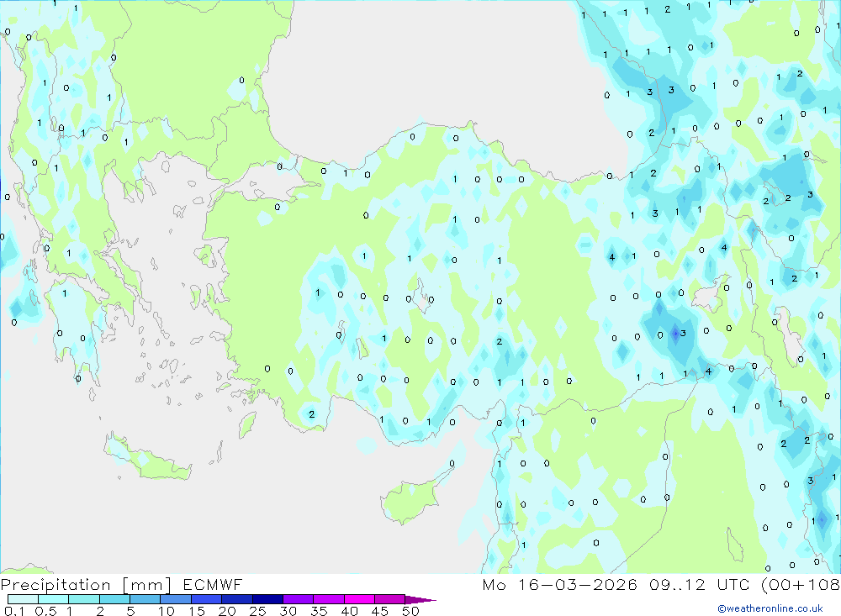Click the '40' legend scale label

[x=349, y=611]
